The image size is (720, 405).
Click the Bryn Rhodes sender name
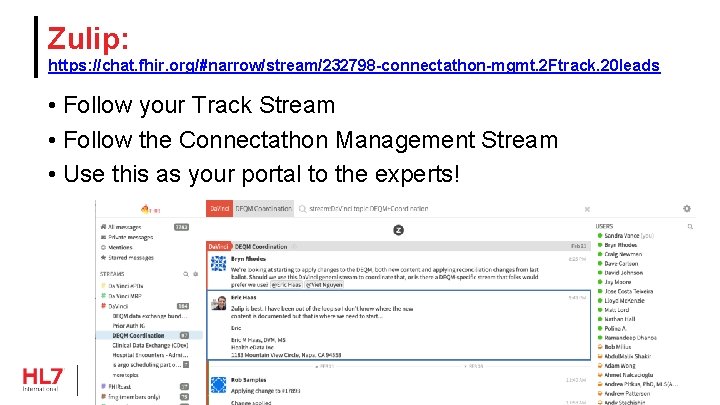(248, 259)
